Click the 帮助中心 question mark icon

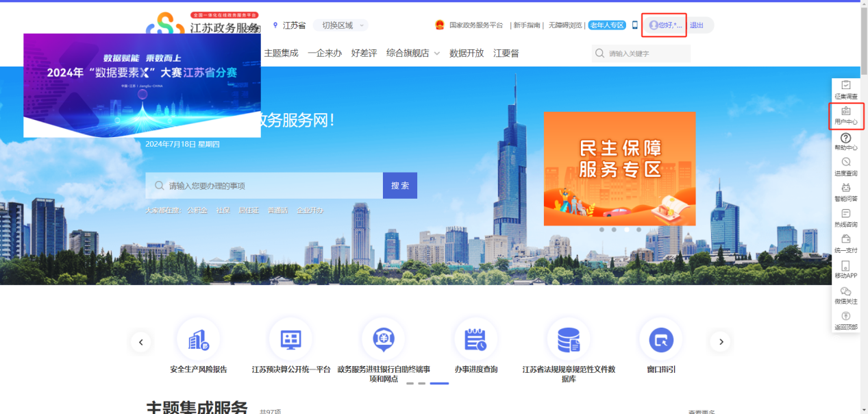(846, 138)
